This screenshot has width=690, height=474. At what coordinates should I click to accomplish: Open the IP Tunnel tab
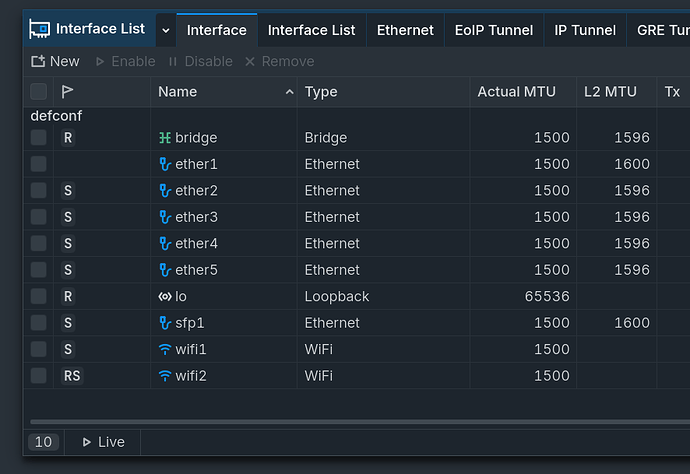(585, 30)
